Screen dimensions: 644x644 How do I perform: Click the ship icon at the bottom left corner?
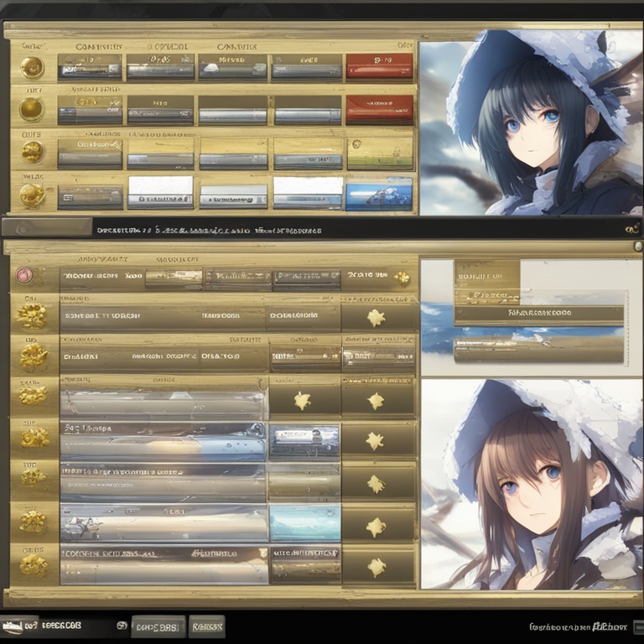click(12, 626)
